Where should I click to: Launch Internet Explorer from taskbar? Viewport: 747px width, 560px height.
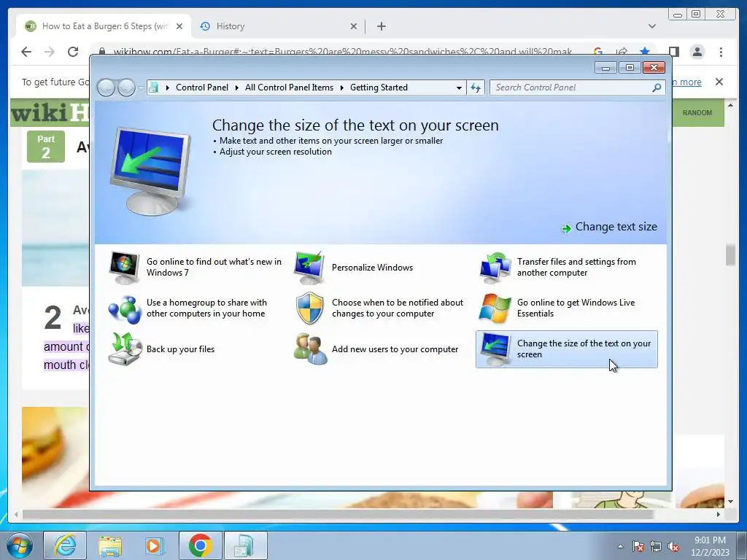click(x=65, y=545)
